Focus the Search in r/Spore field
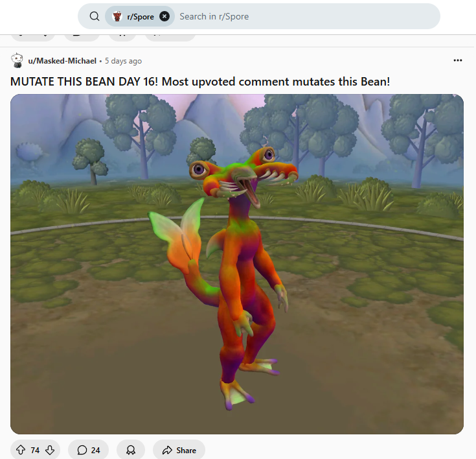The height and width of the screenshot is (459, 476). coord(306,16)
